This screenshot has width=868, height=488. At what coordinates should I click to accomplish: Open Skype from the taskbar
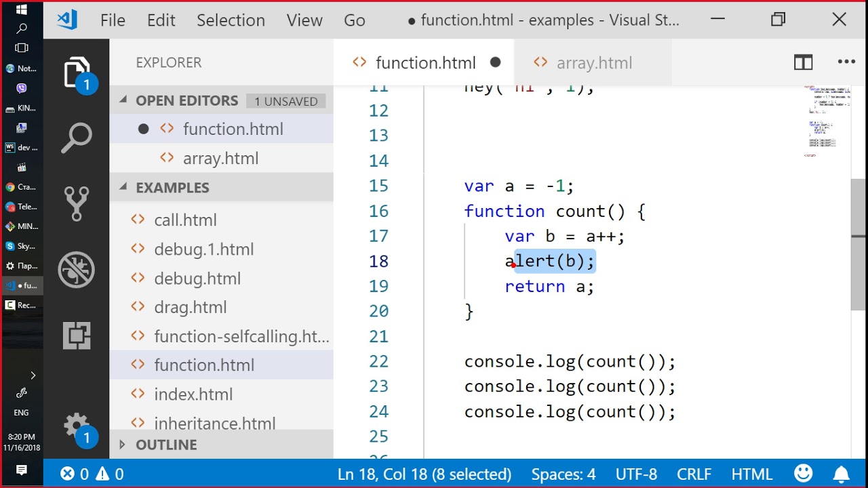point(21,246)
